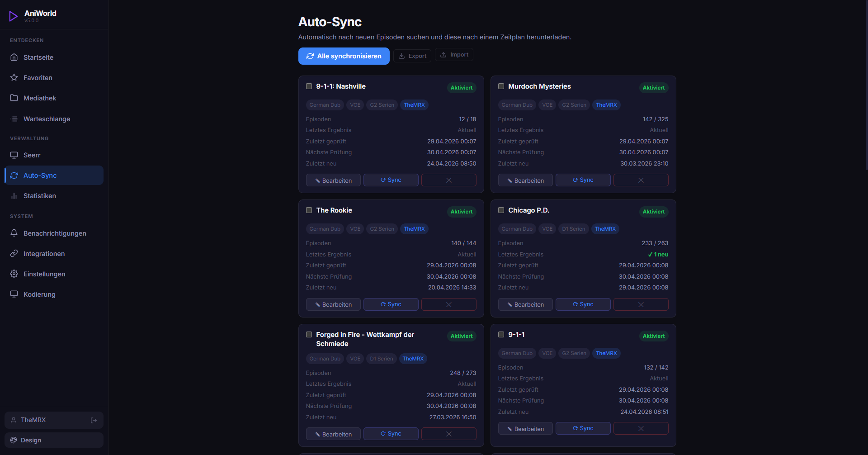Check the 9-1-1 card checkbox

click(501, 335)
